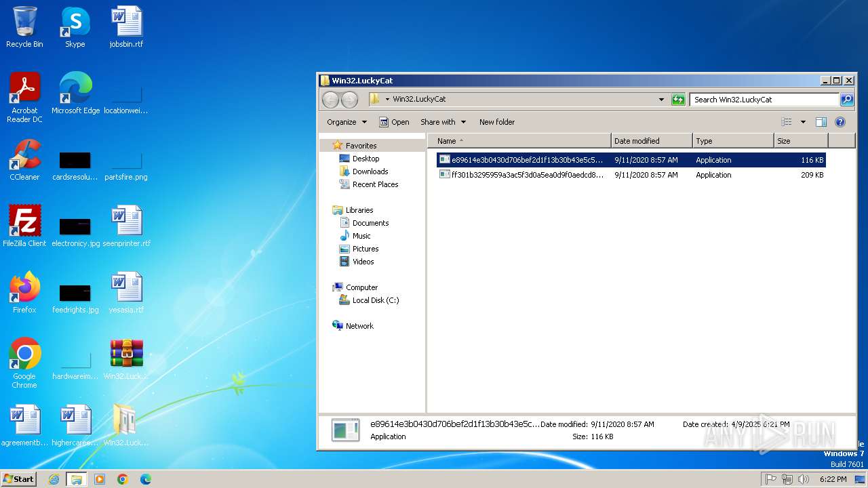
Task: Click the green Refresh button in address bar
Action: [678, 100]
